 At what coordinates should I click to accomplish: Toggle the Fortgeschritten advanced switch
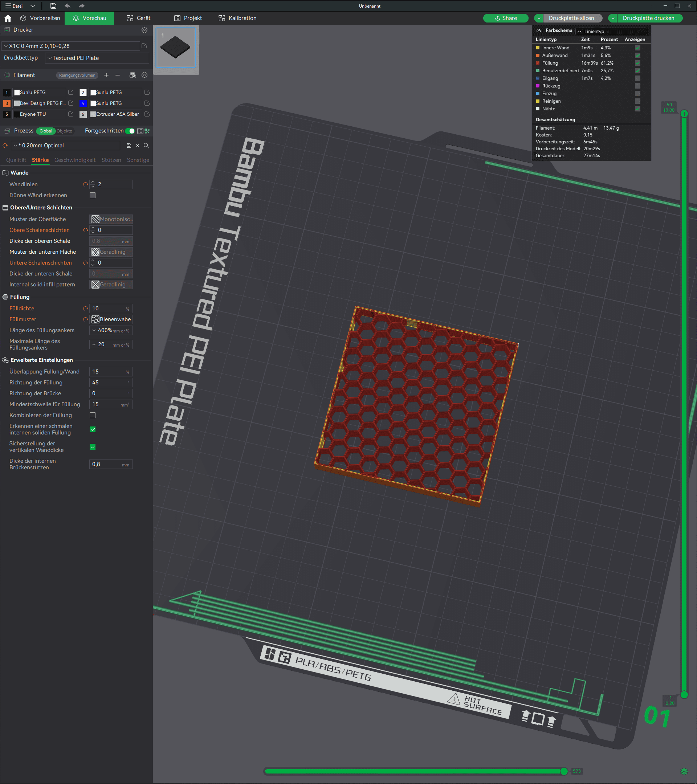coord(130,131)
